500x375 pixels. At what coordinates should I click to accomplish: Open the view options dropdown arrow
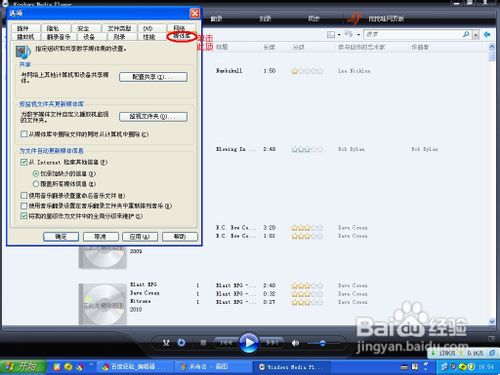pyautogui.click(x=358, y=34)
